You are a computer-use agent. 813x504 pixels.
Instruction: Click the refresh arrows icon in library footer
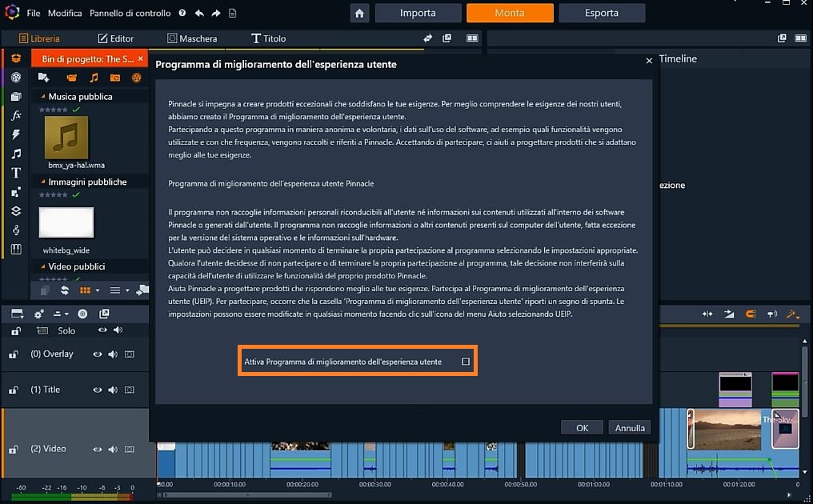[64, 290]
